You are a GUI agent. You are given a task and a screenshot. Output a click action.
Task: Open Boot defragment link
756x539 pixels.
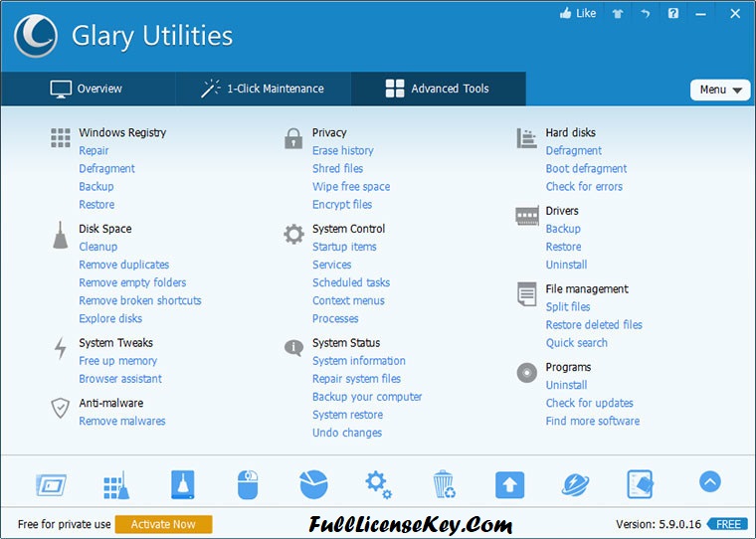coord(586,168)
